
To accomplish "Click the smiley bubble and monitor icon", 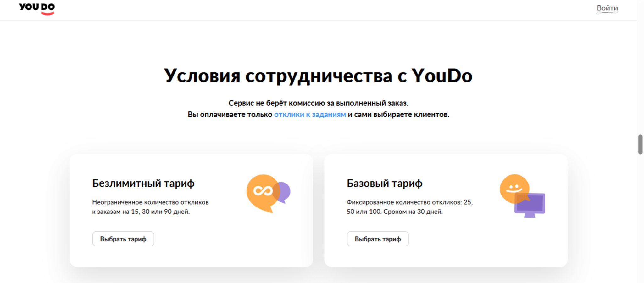I will click(522, 196).
